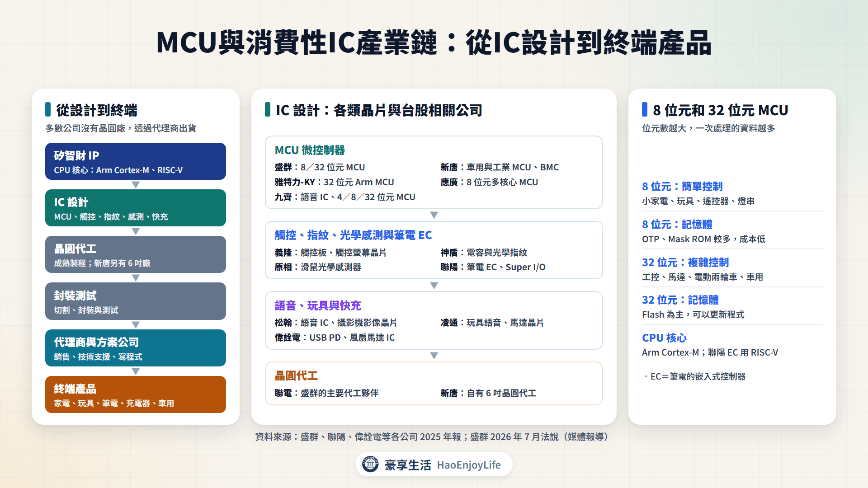This screenshot has height=488, width=868.
Task: Click the 8 位元：記憶體 heading
Action: 677,224
